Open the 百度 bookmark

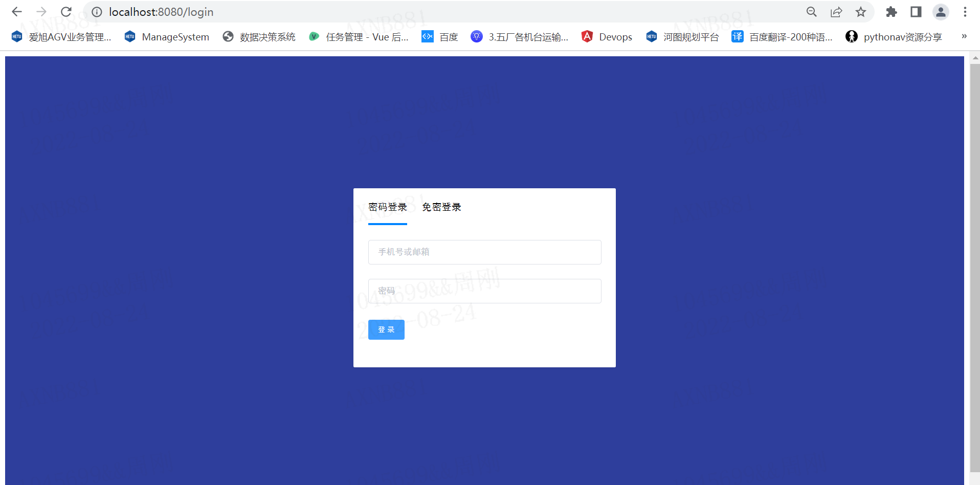[x=439, y=37]
